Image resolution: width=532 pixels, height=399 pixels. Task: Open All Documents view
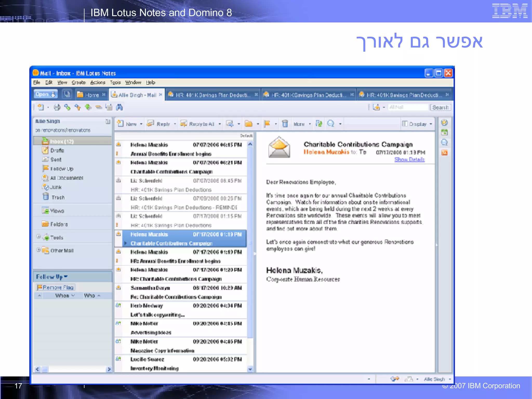click(66, 178)
